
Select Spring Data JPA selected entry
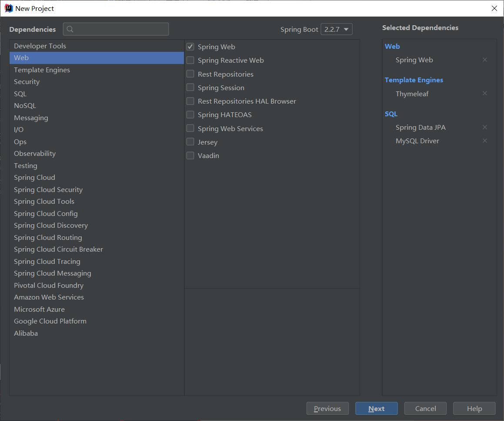(421, 128)
